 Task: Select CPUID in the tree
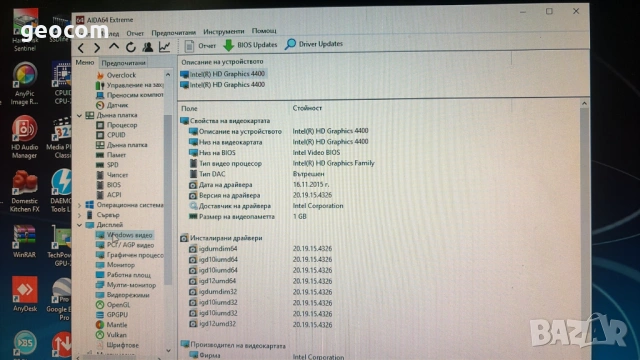click(111, 135)
